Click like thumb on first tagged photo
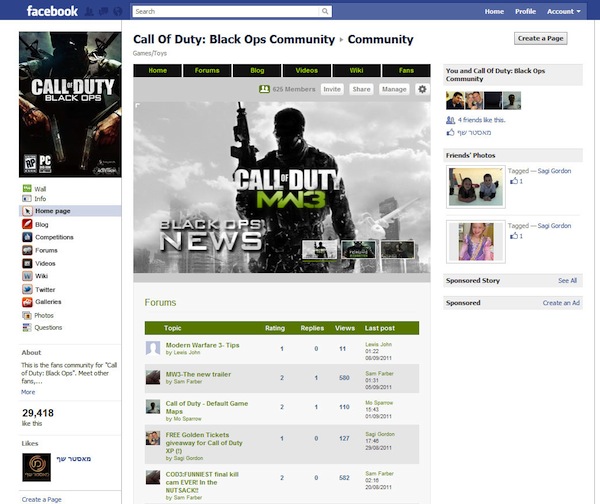This screenshot has width=600, height=504. (x=514, y=181)
